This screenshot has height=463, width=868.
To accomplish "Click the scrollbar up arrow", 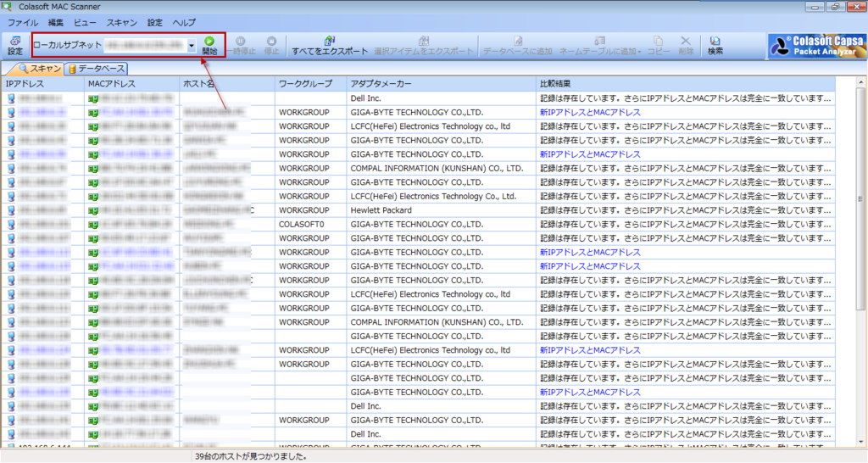I will tap(860, 82).
